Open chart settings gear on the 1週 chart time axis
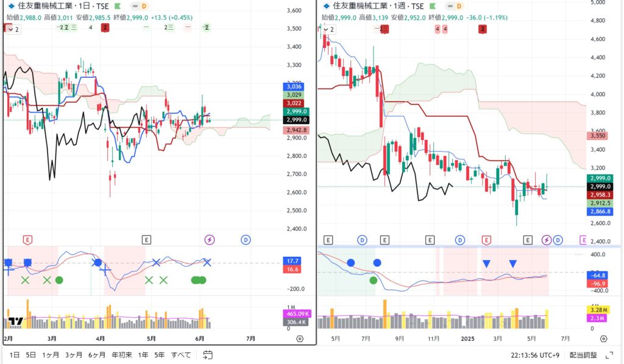Image resolution: width=624 pixels, height=364 pixels. click(604, 339)
